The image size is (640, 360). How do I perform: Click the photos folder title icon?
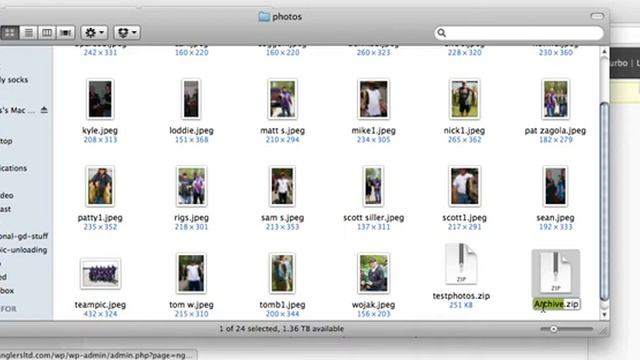264,16
